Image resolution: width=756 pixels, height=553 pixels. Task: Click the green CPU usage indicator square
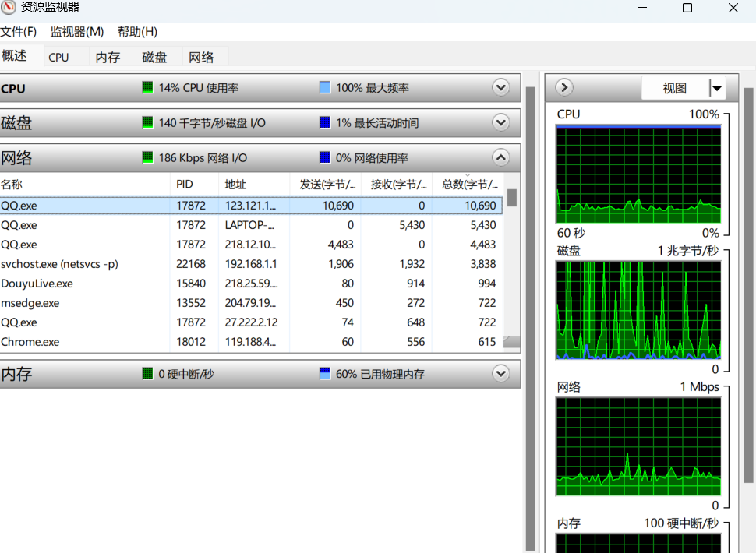coord(147,87)
